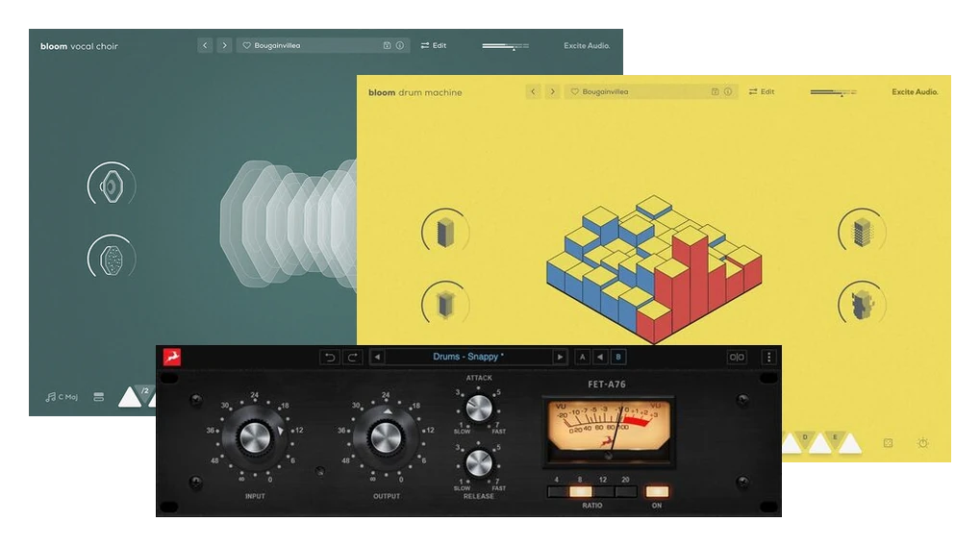Load previous preset arrow in FET-A76
Screen dimensions: 980x546
(377, 358)
